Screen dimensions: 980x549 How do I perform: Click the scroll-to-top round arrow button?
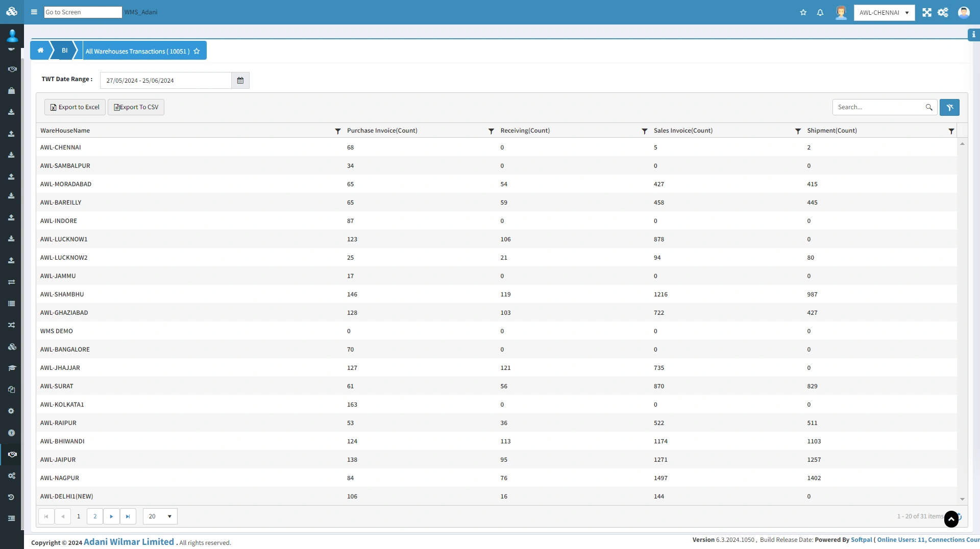click(951, 519)
